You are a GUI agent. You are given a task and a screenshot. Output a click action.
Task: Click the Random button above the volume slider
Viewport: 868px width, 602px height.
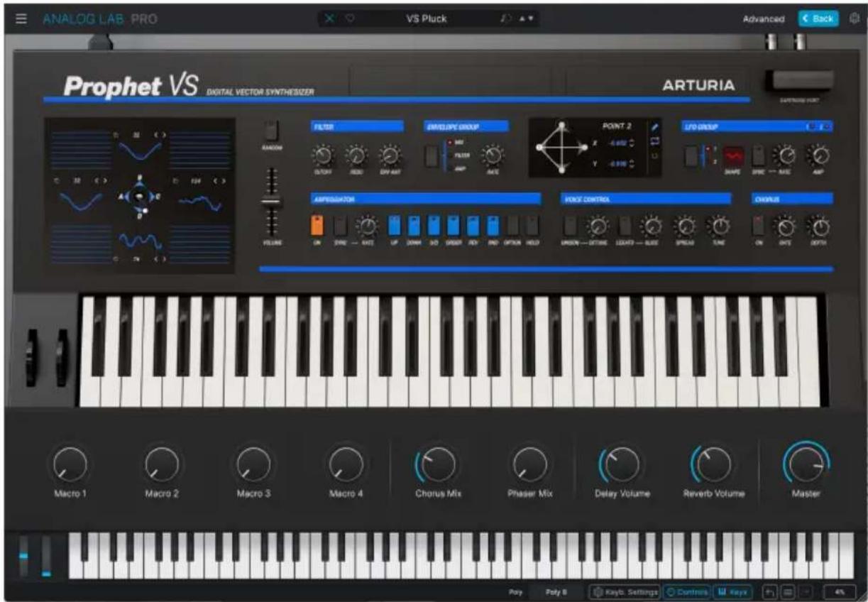coord(273,131)
